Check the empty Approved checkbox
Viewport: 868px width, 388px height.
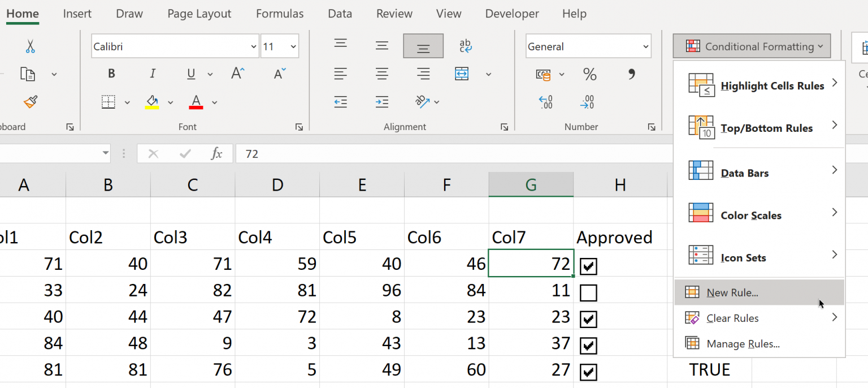(588, 292)
